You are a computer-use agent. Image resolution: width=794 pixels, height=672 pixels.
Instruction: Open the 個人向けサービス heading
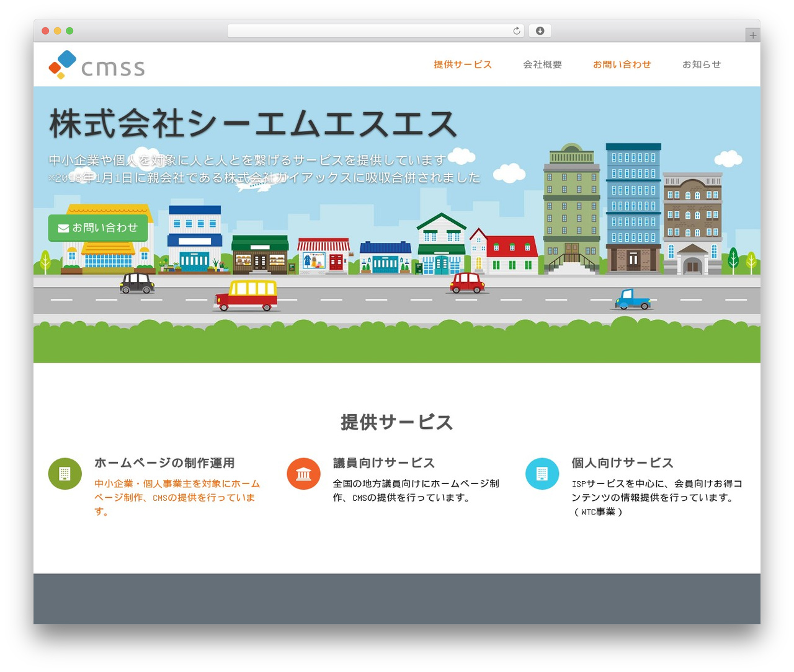(x=622, y=463)
